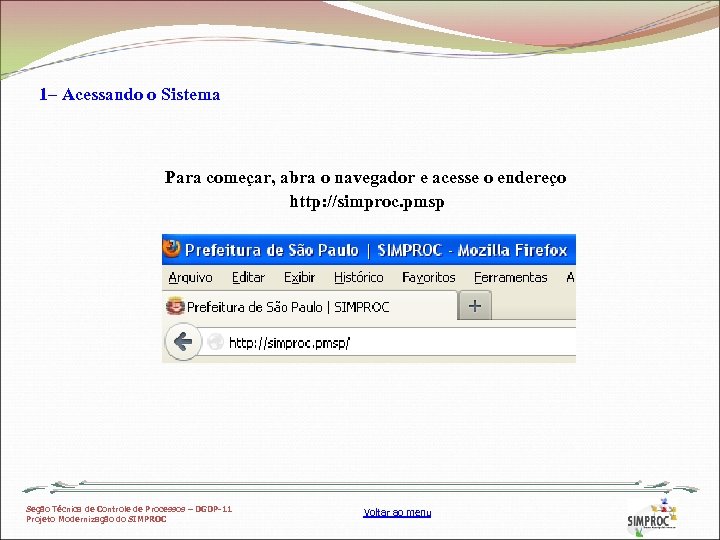Open a new tab with plus button

point(475,305)
